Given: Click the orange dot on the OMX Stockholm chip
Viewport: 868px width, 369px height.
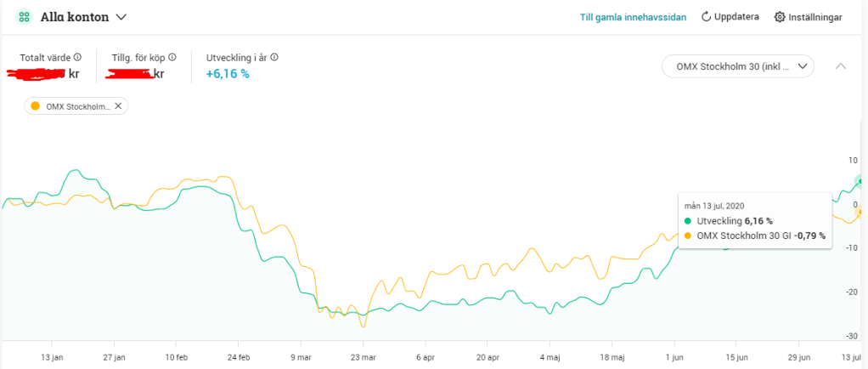Looking at the screenshot, I should pyautogui.click(x=35, y=106).
